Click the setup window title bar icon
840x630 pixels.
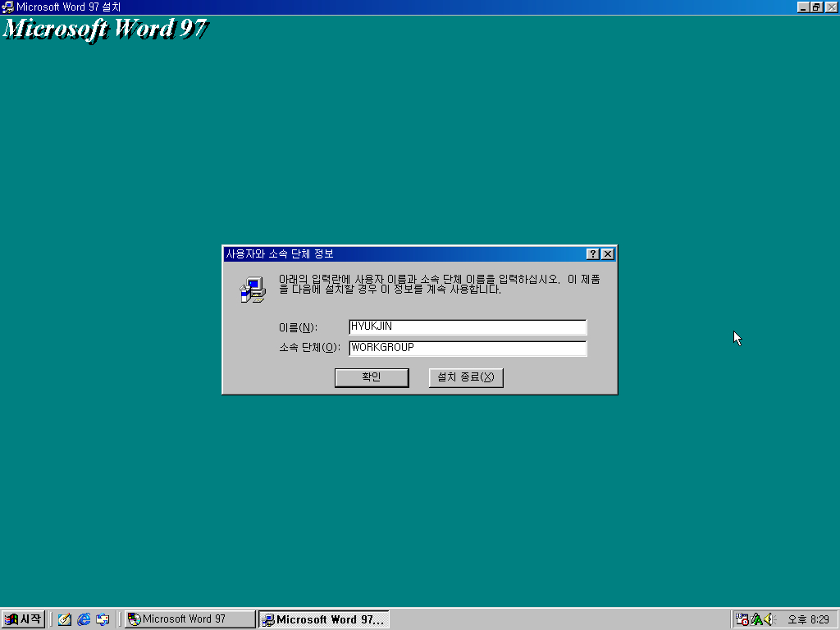7,7
